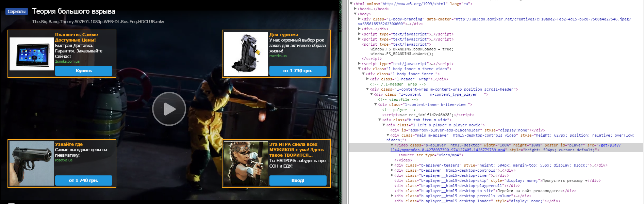Expand the html5-desktop-prerolls-volume div node
Screen dimensions: 644x204
[x=392, y=196]
